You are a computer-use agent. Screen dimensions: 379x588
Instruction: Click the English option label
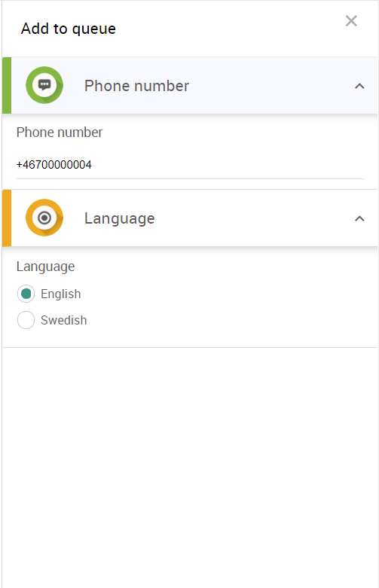(x=61, y=294)
